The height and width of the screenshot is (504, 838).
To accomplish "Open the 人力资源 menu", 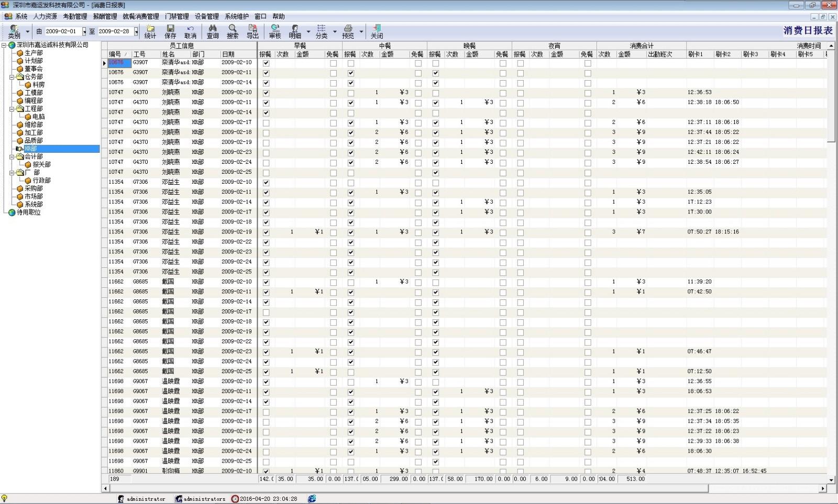I will (45, 17).
